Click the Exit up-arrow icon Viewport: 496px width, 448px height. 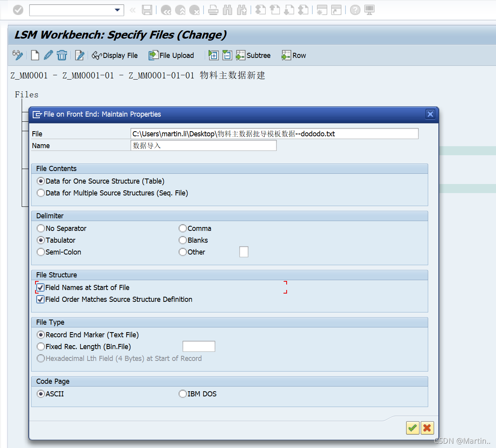pos(180,10)
